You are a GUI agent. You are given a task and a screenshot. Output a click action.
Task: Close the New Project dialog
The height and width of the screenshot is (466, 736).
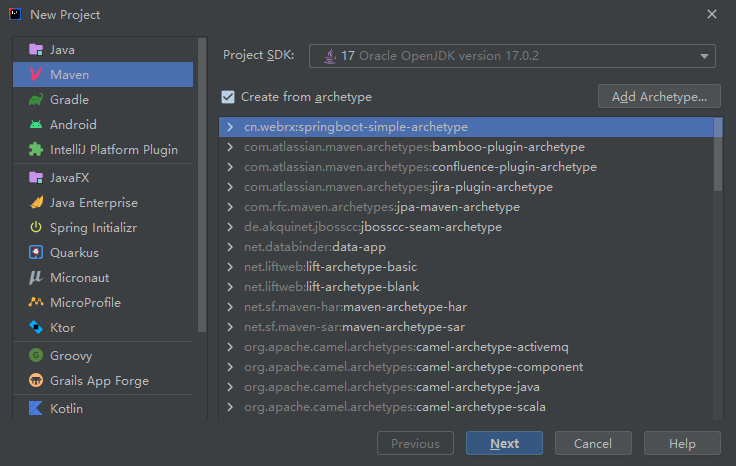[x=712, y=15]
